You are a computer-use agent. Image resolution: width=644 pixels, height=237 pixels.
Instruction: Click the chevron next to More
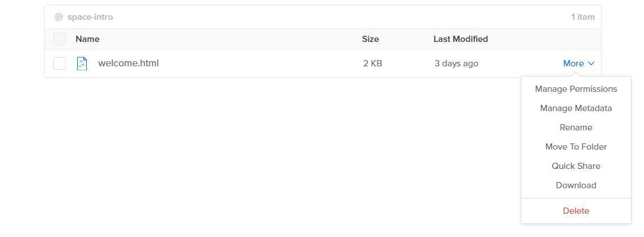pyautogui.click(x=591, y=64)
